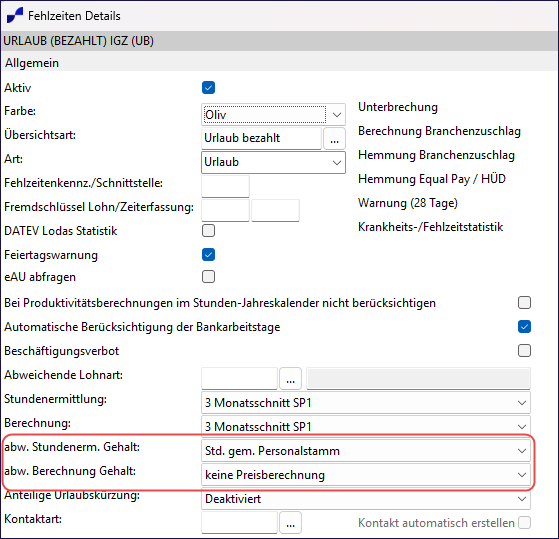Expand the Anteilige Urlaubskürzung dropdown

pyautogui.click(x=366, y=499)
